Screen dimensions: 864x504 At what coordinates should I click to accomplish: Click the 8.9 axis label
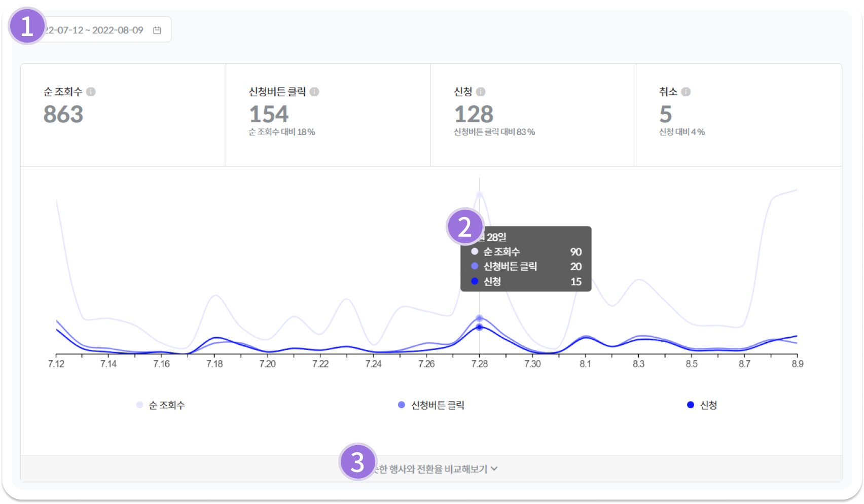point(798,364)
